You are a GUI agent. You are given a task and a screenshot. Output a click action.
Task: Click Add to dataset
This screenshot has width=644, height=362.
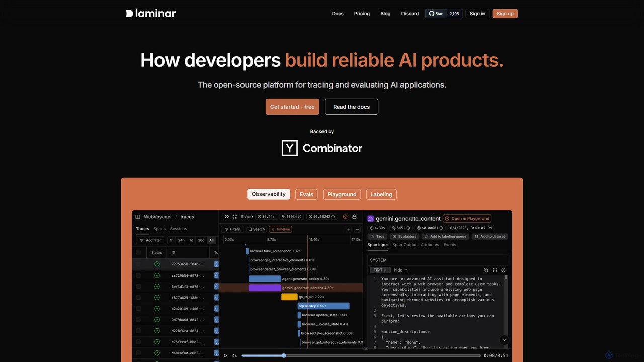point(490,236)
